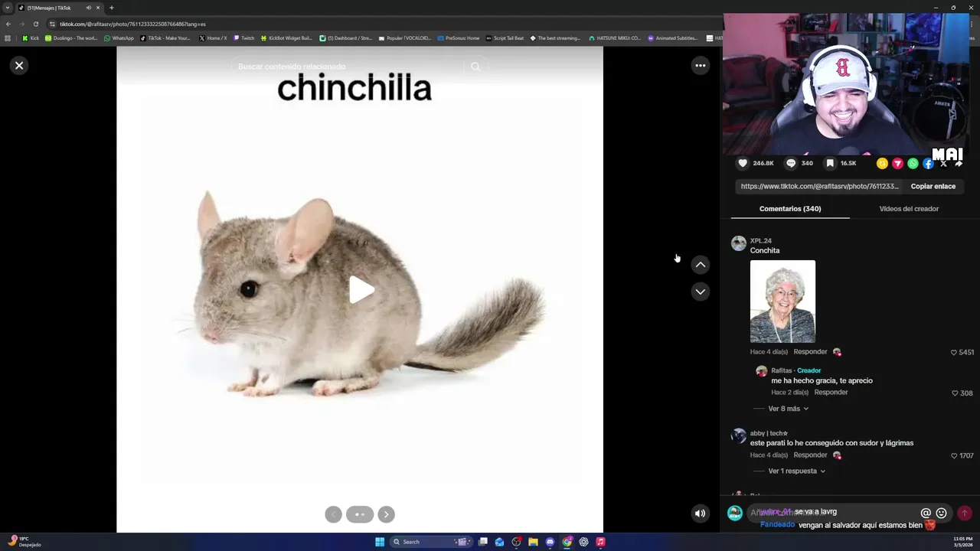Click the related content search field
This screenshot has width=980, height=551.
point(348,67)
